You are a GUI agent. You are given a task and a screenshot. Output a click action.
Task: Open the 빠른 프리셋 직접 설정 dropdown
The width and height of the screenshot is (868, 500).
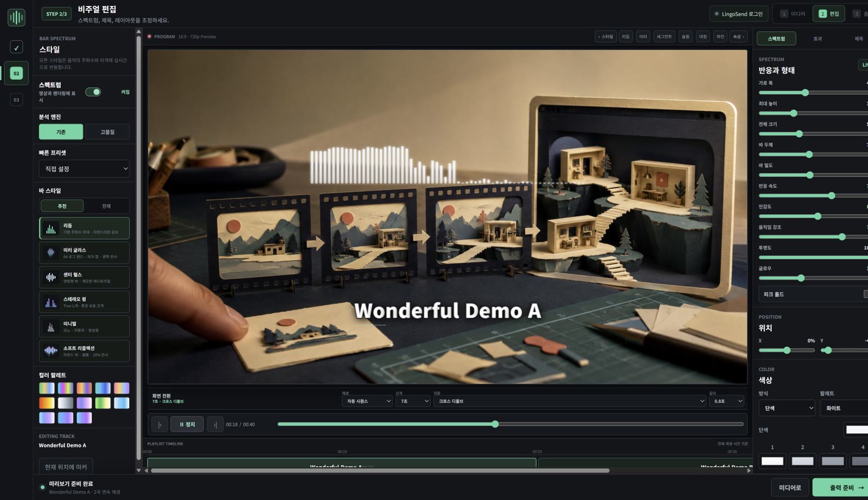coord(84,169)
